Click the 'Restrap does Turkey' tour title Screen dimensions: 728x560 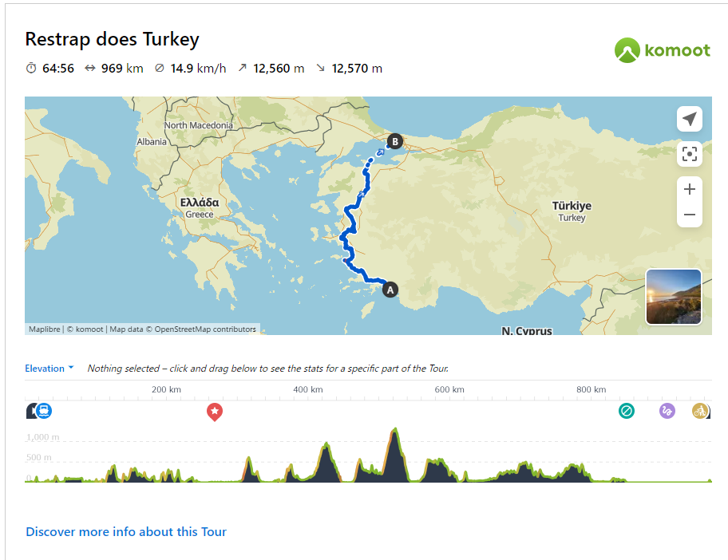pos(113,39)
